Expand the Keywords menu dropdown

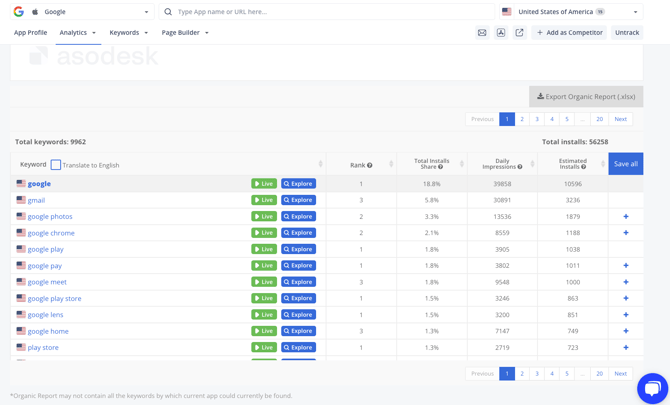(128, 33)
